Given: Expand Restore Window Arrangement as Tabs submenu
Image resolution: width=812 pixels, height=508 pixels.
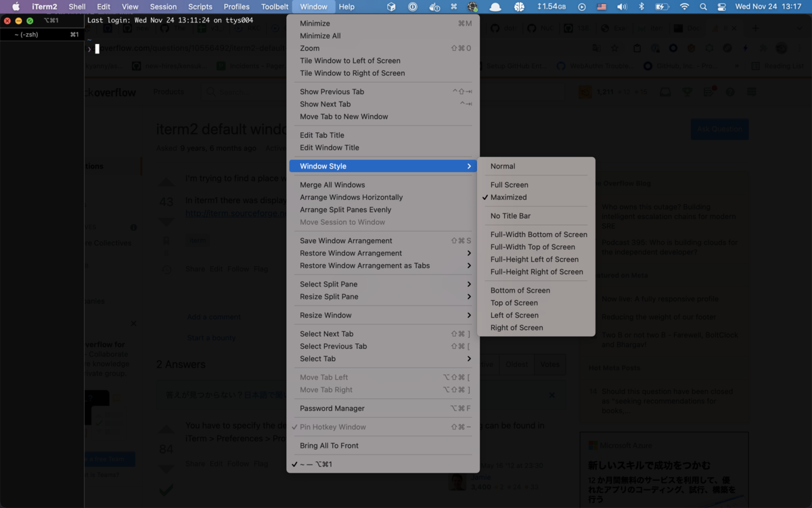Looking at the screenshot, I should (383, 266).
